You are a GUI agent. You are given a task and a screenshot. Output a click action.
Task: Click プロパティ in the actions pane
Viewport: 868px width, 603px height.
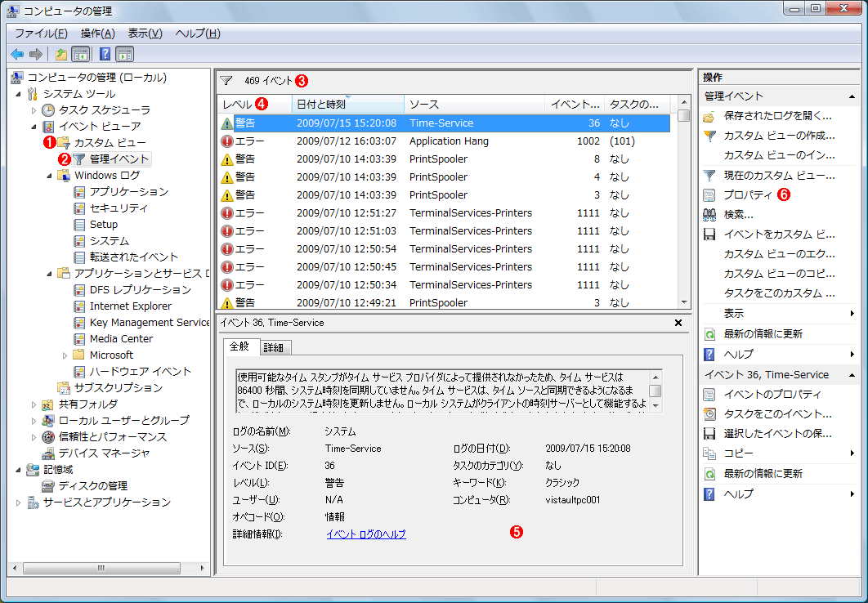click(747, 194)
